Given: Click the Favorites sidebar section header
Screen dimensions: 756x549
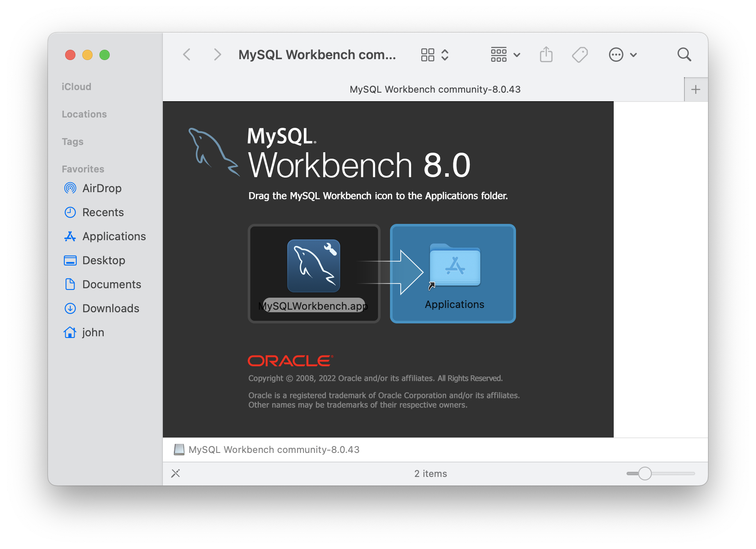Looking at the screenshot, I should (83, 169).
